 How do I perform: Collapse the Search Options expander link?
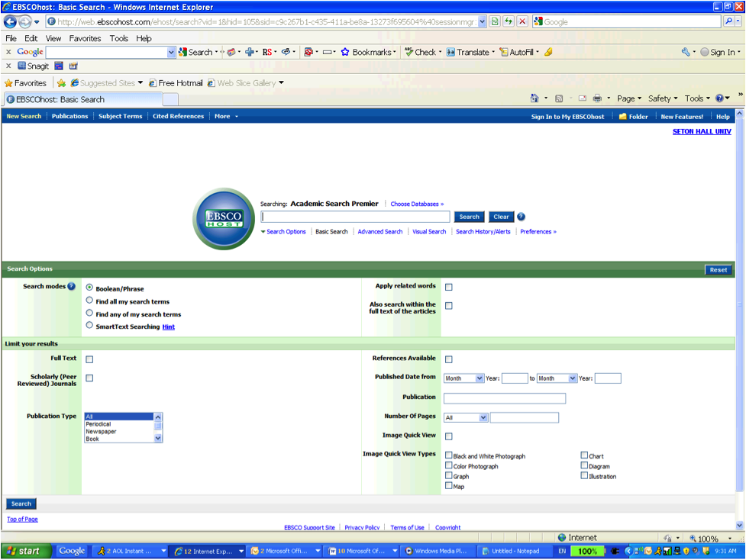click(x=283, y=232)
